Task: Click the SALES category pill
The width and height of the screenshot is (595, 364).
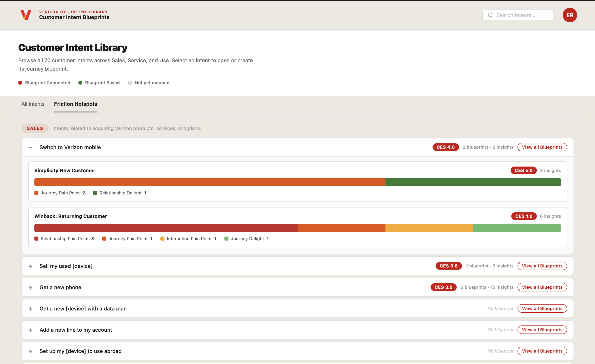Action: click(x=35, y=128)
